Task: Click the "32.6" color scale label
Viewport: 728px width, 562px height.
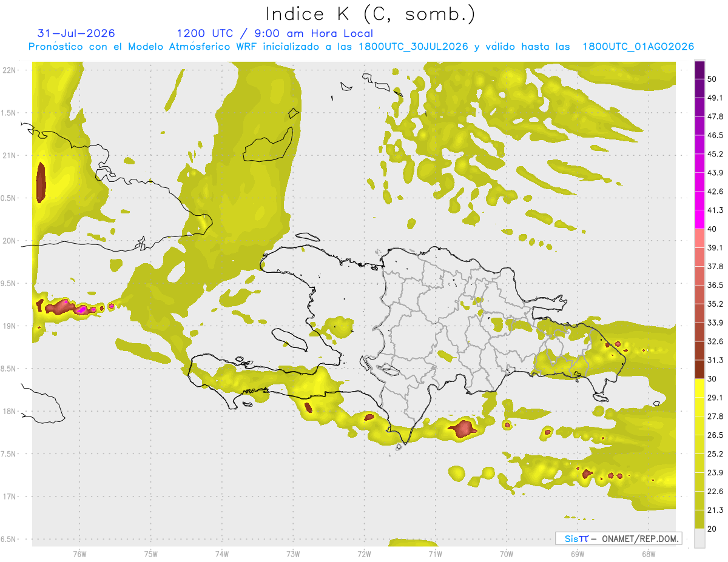Action: coord(715,341)
